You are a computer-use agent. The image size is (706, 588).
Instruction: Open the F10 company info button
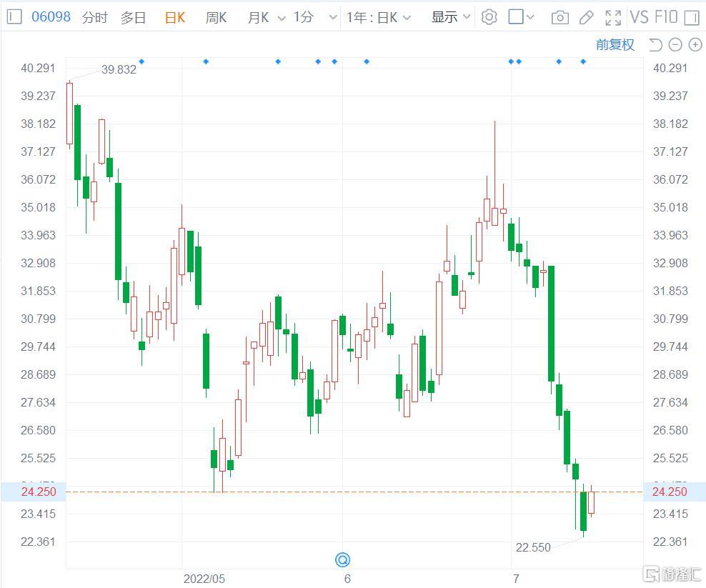666,17
